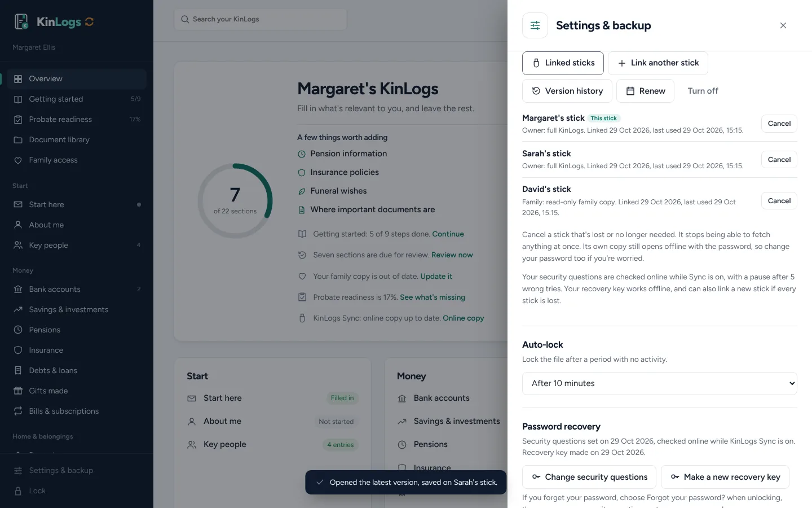Viewport: 812px width, 508px height.
Task: Click the Gifts made gift icon
Action: point(18,391)
